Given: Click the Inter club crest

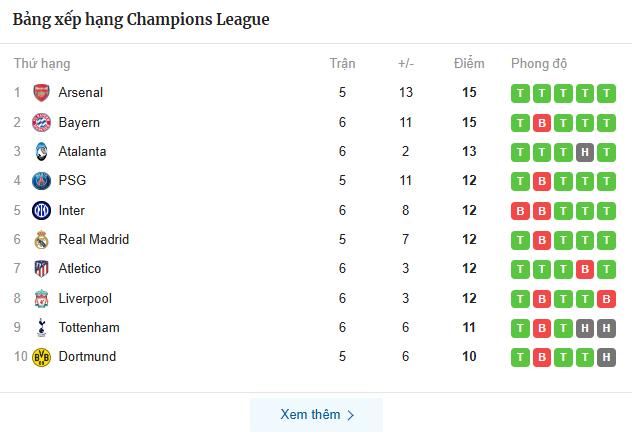Looking at the screenshot, I should [41, 211].
